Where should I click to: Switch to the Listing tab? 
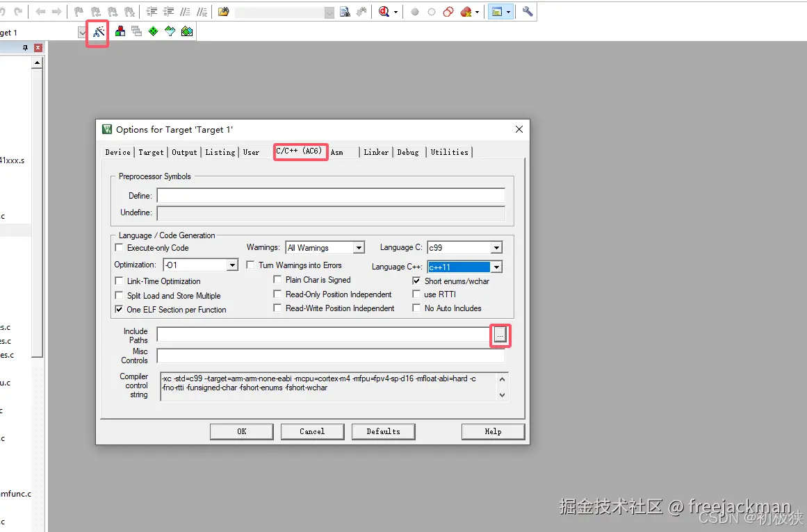click(x=220, y=152)
